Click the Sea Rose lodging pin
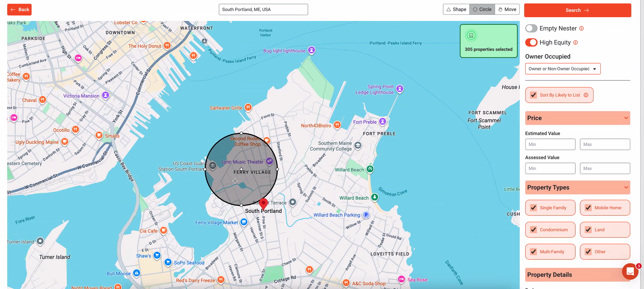644x289 pixels. coord(401,279)
